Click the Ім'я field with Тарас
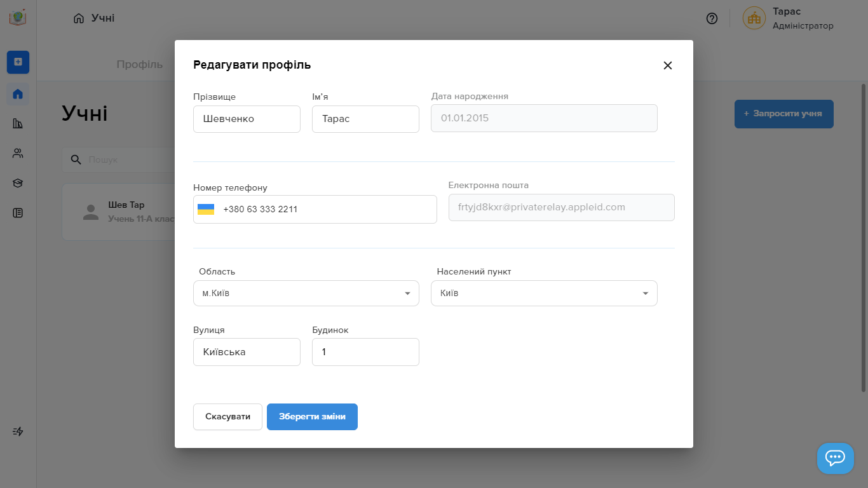The image size is (868, 488). 365,119
